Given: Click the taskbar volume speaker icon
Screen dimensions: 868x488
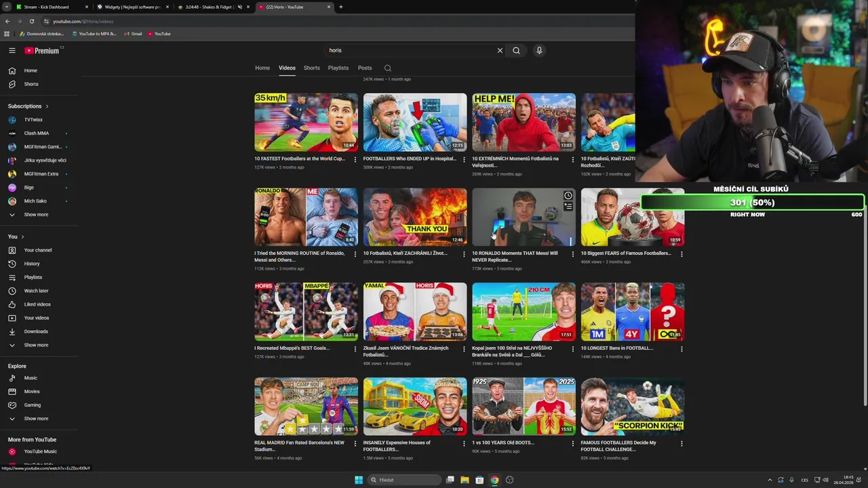Looking at the screenshot, I should [825, 480].
